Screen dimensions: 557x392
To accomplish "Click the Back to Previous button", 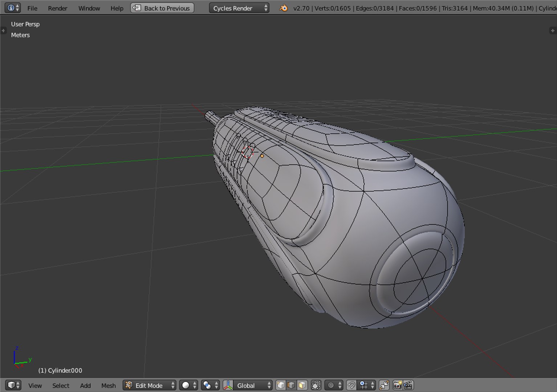I will click(162, 8).
